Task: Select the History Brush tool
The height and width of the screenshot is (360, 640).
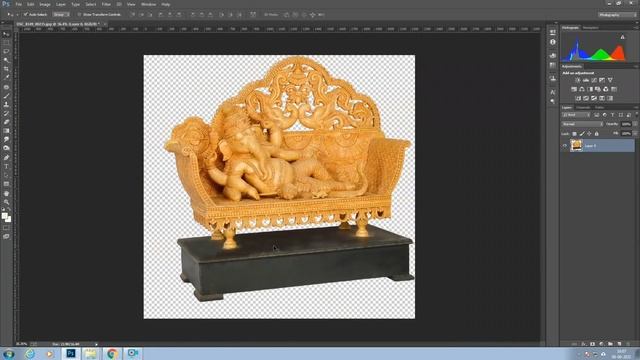Action: (6, 113)
